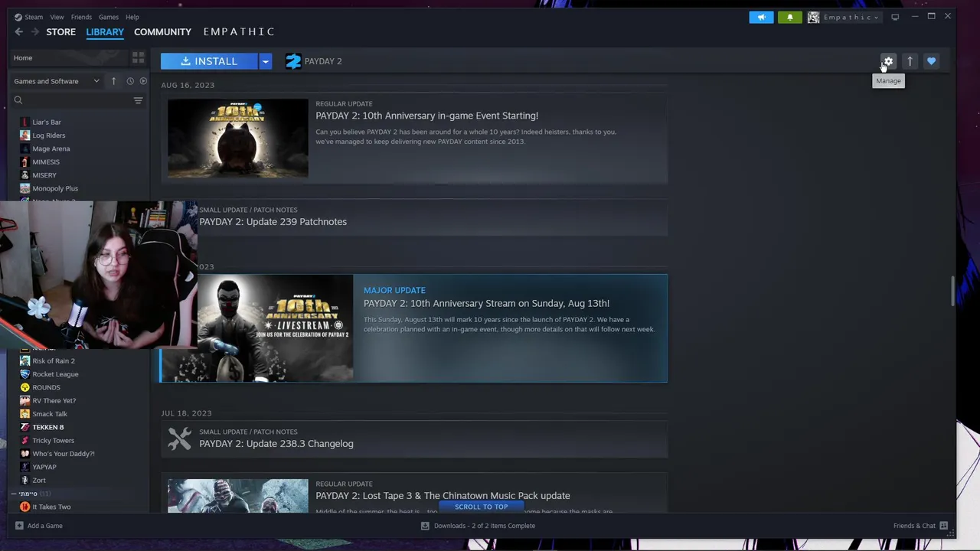Click the up-arrow icon beside the Manage gear
This screenshot has width=980, height=551.
(910, 61)
